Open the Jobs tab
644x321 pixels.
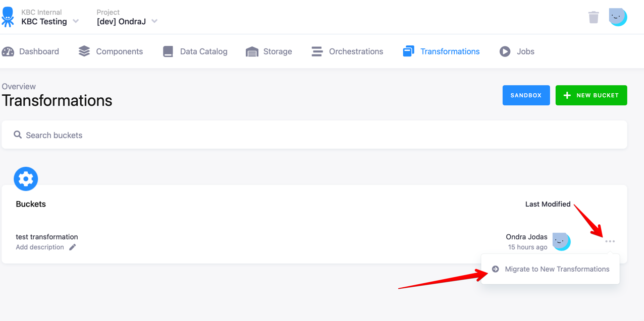517,51
